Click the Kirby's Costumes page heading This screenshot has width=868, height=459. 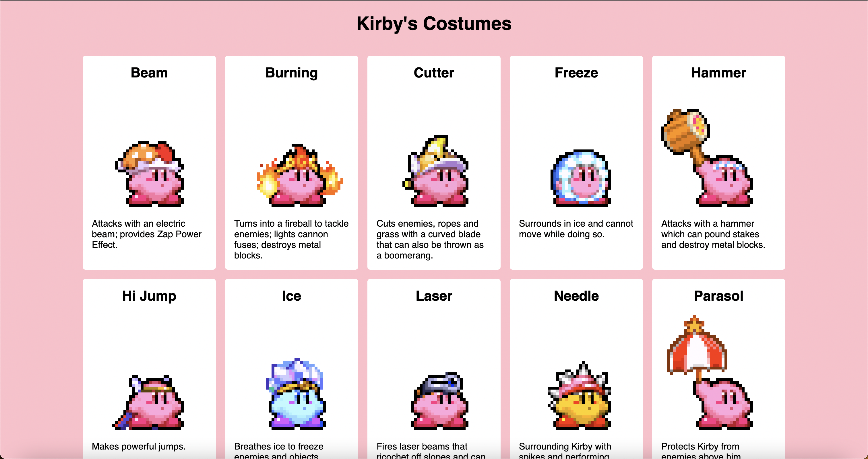[x=434, y=24]
